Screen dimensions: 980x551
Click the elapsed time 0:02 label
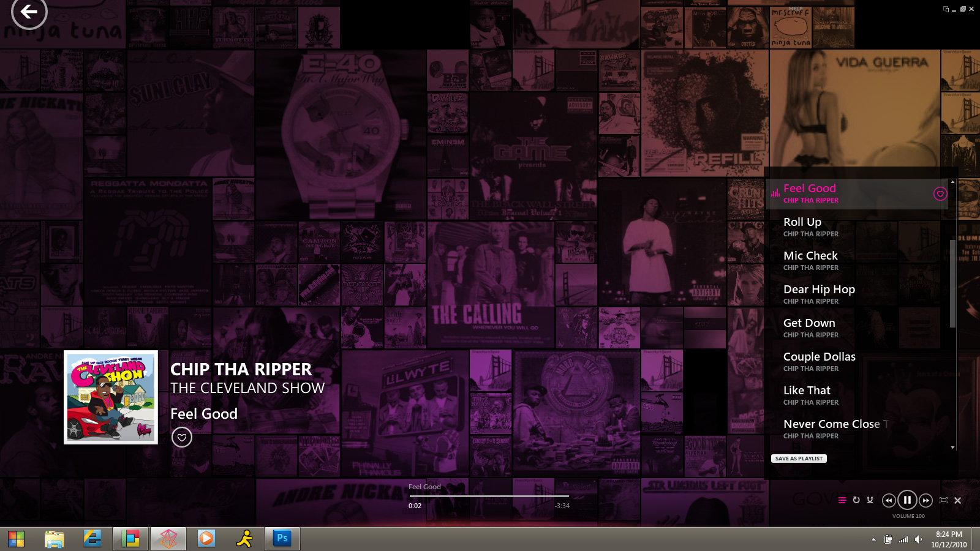[415, 506]
